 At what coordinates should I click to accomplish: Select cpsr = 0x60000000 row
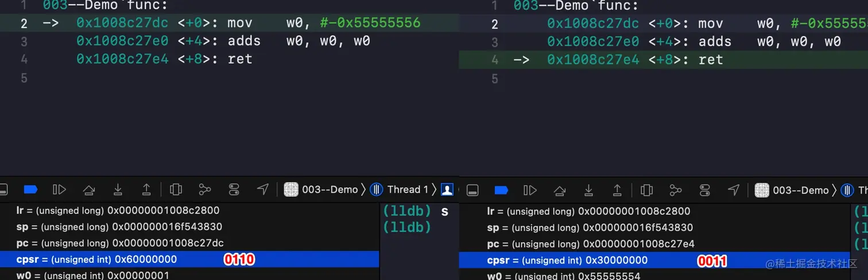coord(189,259)
